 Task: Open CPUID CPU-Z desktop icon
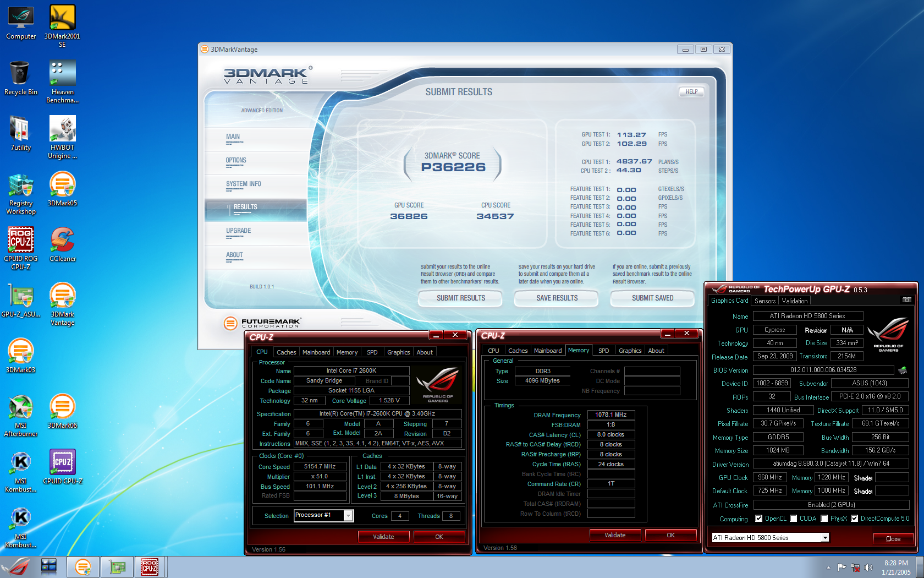[x=62, y=467]
